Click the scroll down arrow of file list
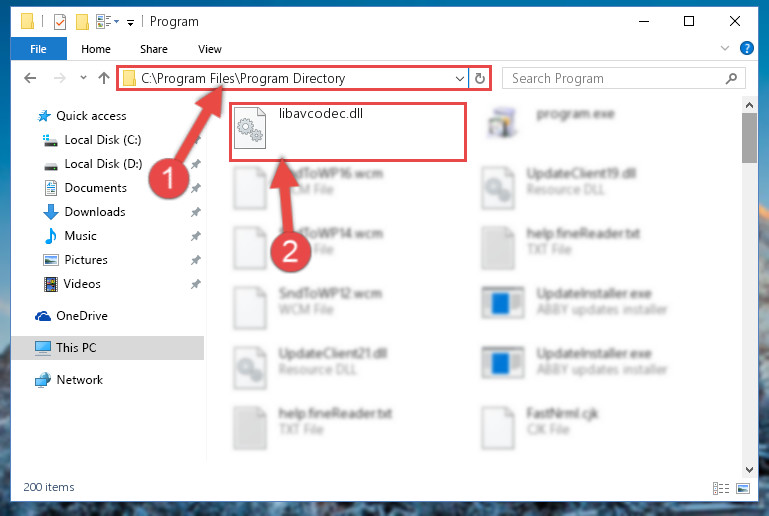Image resolution: width=769 pixels, height=516 pixels. click(749, 469)
